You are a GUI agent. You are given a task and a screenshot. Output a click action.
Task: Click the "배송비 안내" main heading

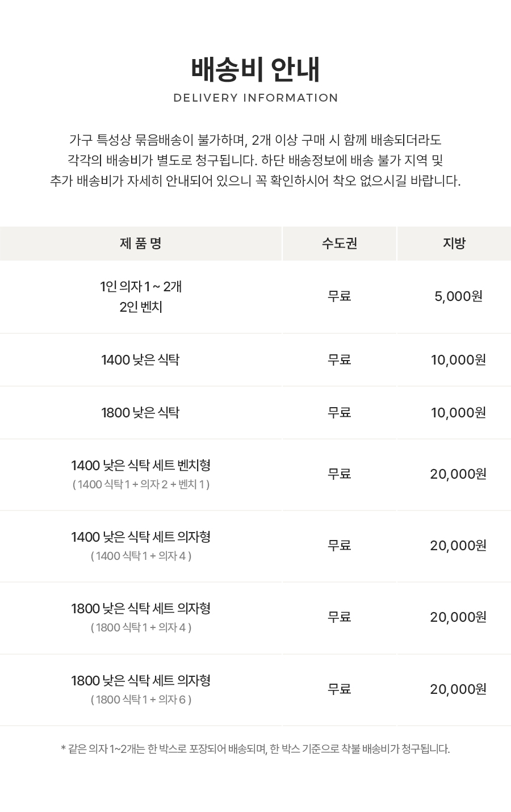click(256, 70)
